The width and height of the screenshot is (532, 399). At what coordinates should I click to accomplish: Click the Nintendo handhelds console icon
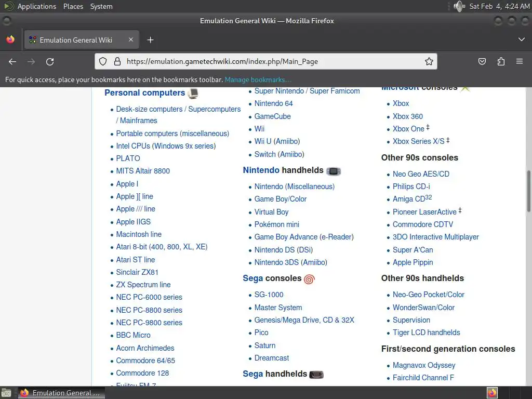334,171
